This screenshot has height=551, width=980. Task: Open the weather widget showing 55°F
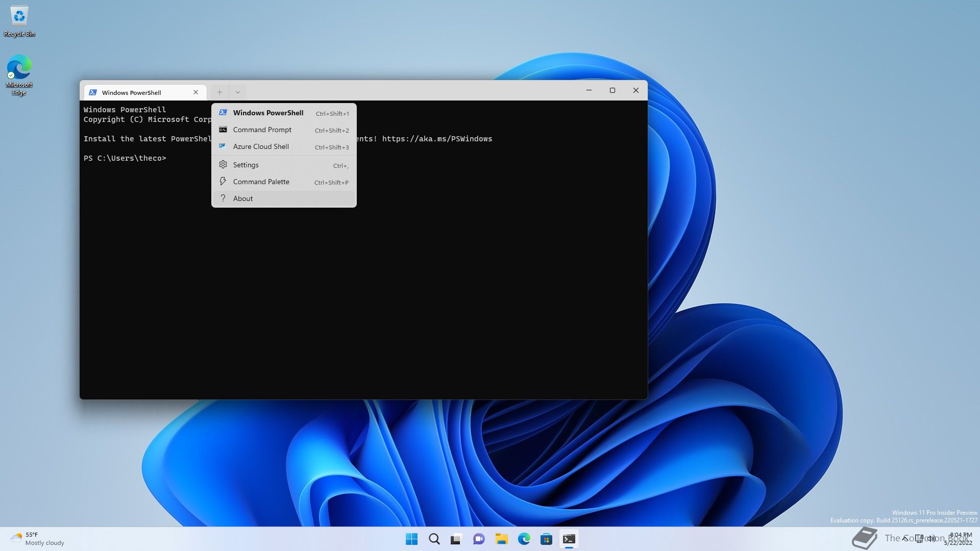(38, 539)
